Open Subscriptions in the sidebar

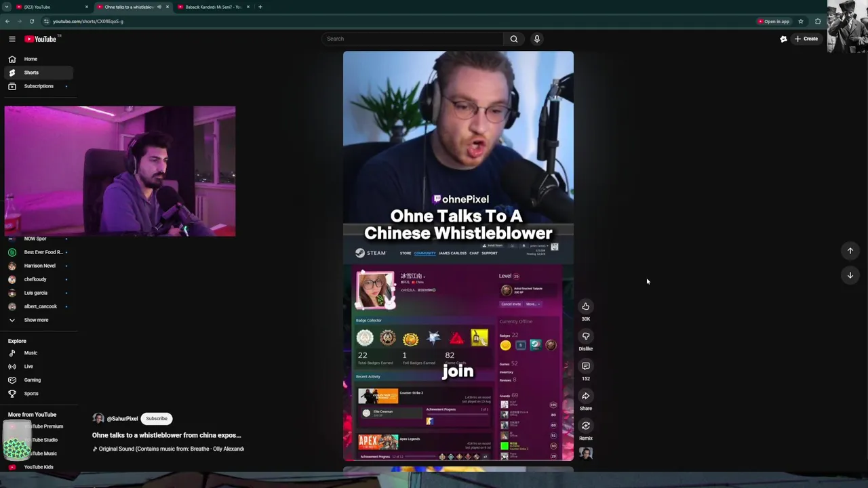(38, 86)
